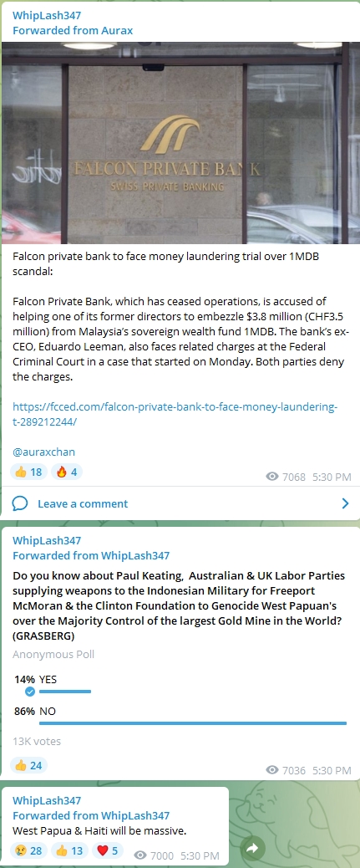Screen dimensions: 360x868
Task: Click the NO result progress bar
Action: (x=193, y=723)
